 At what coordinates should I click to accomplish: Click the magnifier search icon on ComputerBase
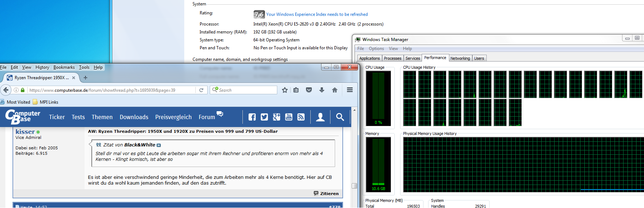tap(340, 117)
